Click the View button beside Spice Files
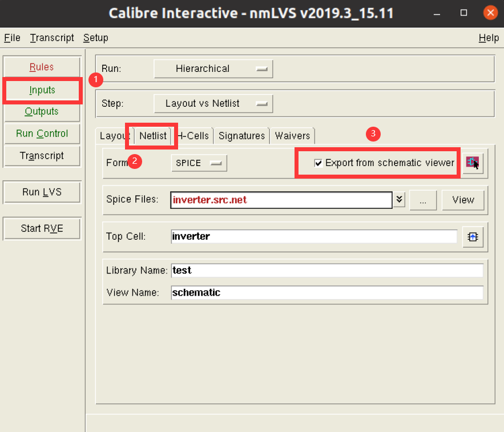 463,200
